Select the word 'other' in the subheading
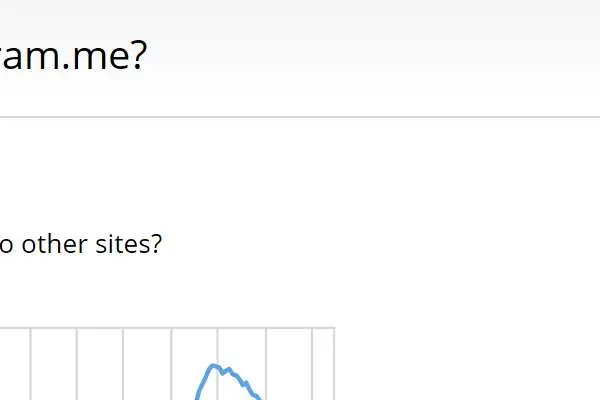This screenshot has width=600, height=400. coord(55,244)
